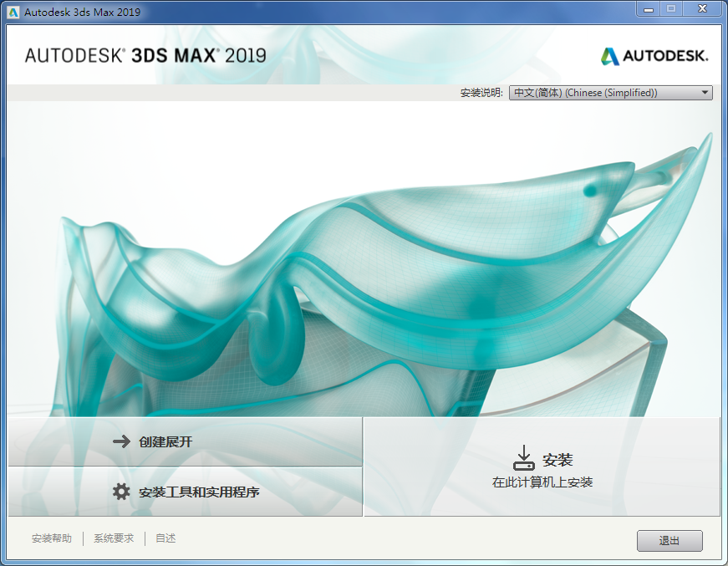Viewport: 728px width, 566px height.
Task: Click the gear icon for 安装工具和实用程序
Action: click(x=121, y=492)
